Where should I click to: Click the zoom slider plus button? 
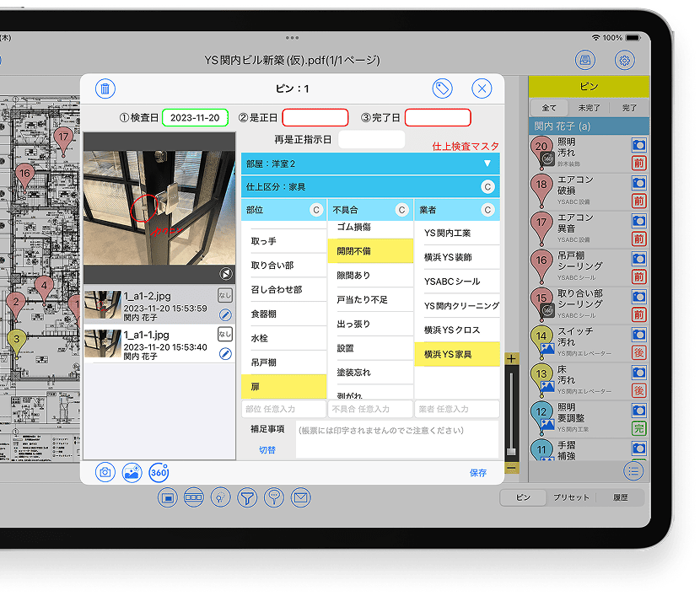[511, 359]
